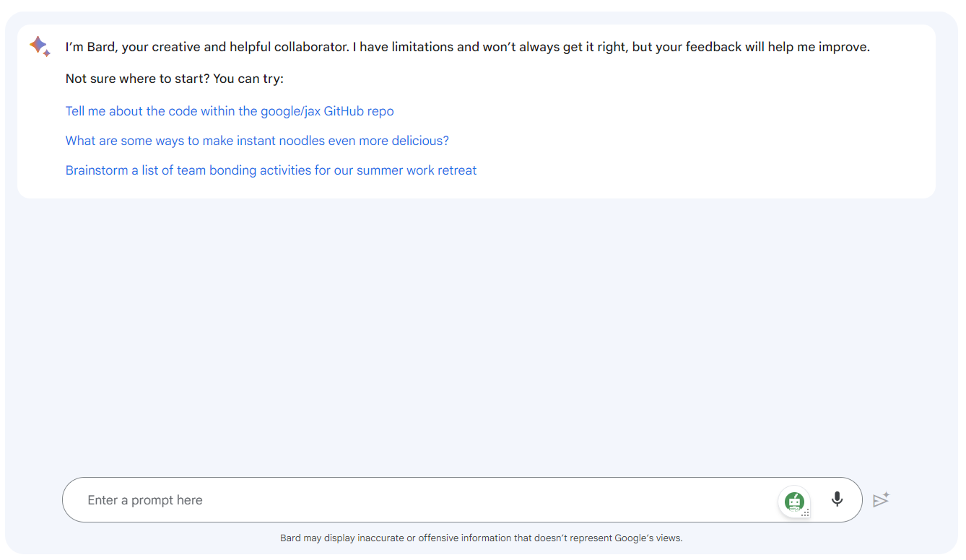Select the instant noodles suggestion link
Image resolution: width=966 pixels, height=560 pixels.
(257, 141)
